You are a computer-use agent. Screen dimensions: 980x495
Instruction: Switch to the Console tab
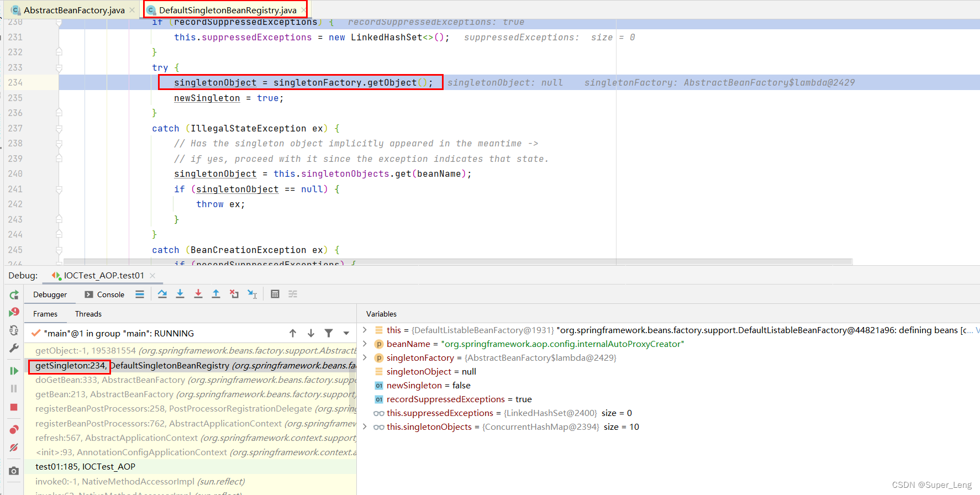click(104, 294)
